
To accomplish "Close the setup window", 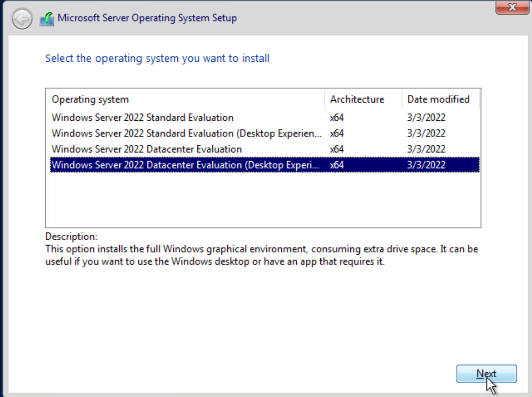I will point(512,7).
